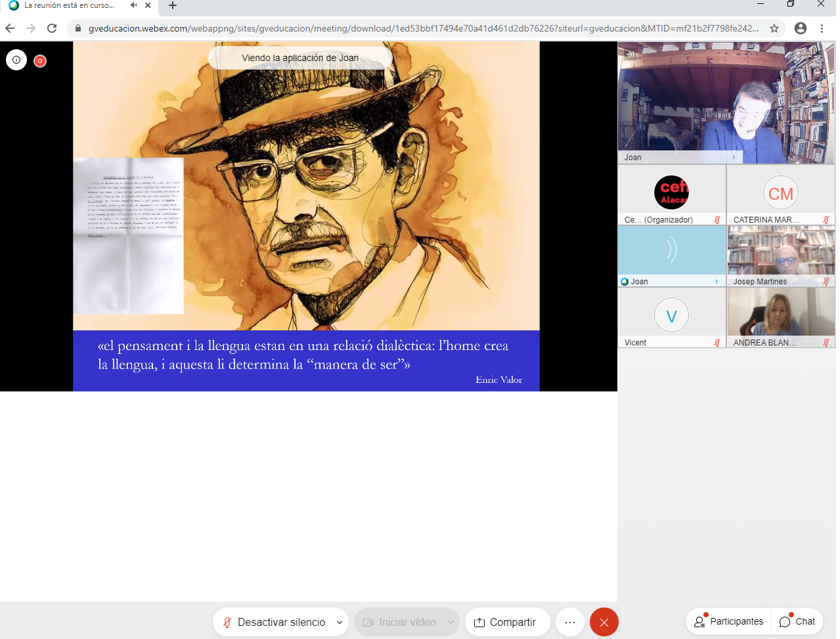Click the 'Josep Martines' name label
The height and width of the screenshot is (639, 840).
click(x=760, y=282)
